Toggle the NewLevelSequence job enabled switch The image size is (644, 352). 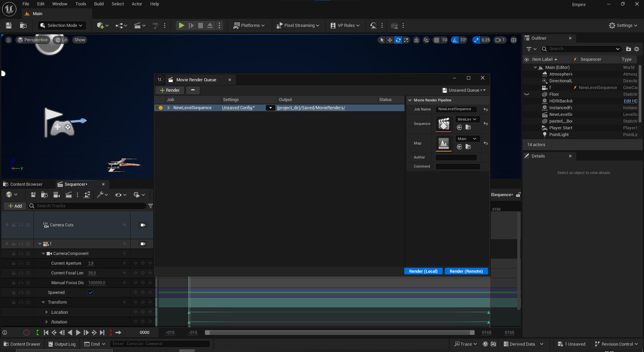160,108
